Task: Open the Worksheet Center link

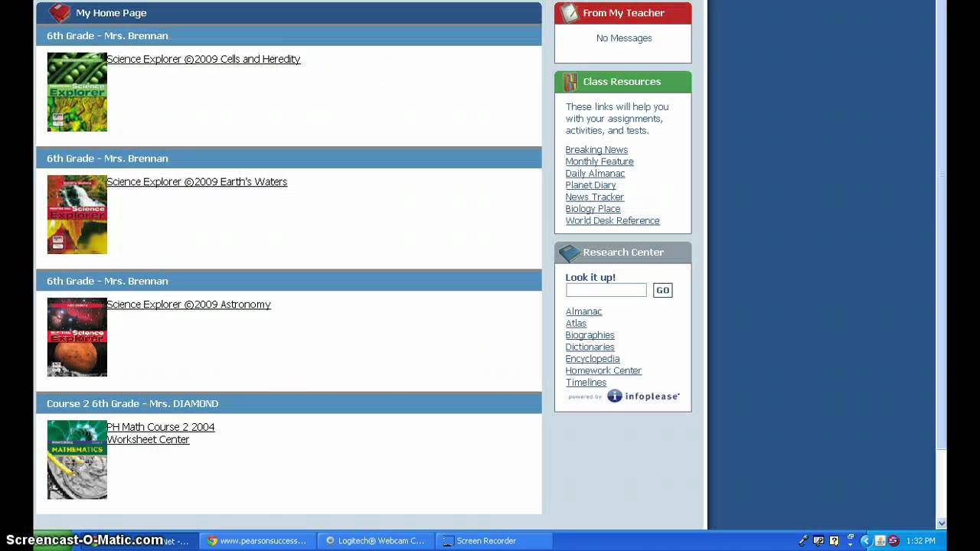Action: pyautogui.click(x=148, y=439)
